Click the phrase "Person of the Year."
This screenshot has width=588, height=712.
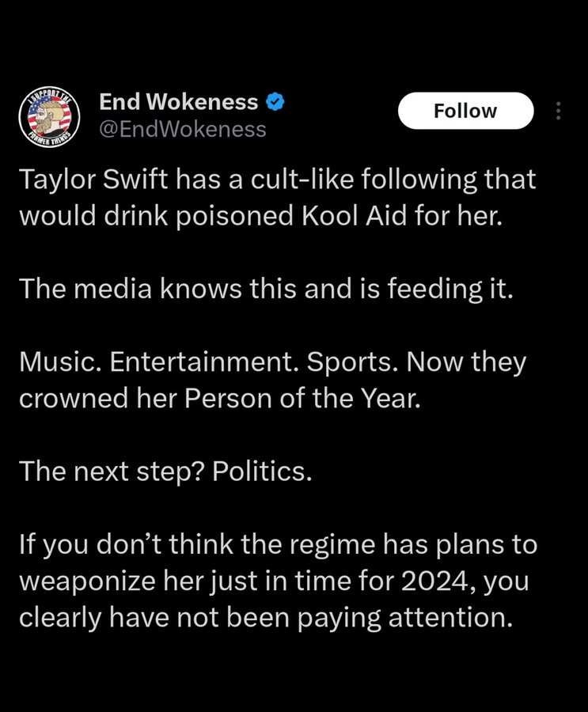tap(302, 399)
